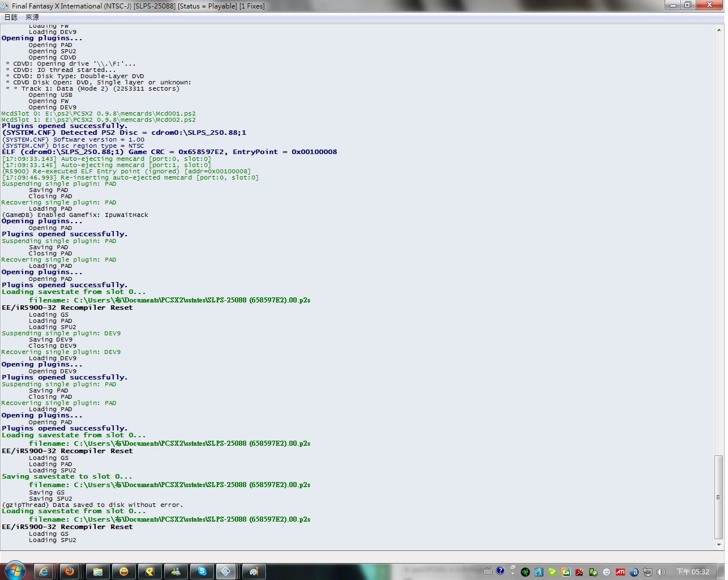The height and width of the screenshot is (580, 728).
Task: Click '(R5900) Re-executed ELF Entry point' line
Action: coord(126,171)
